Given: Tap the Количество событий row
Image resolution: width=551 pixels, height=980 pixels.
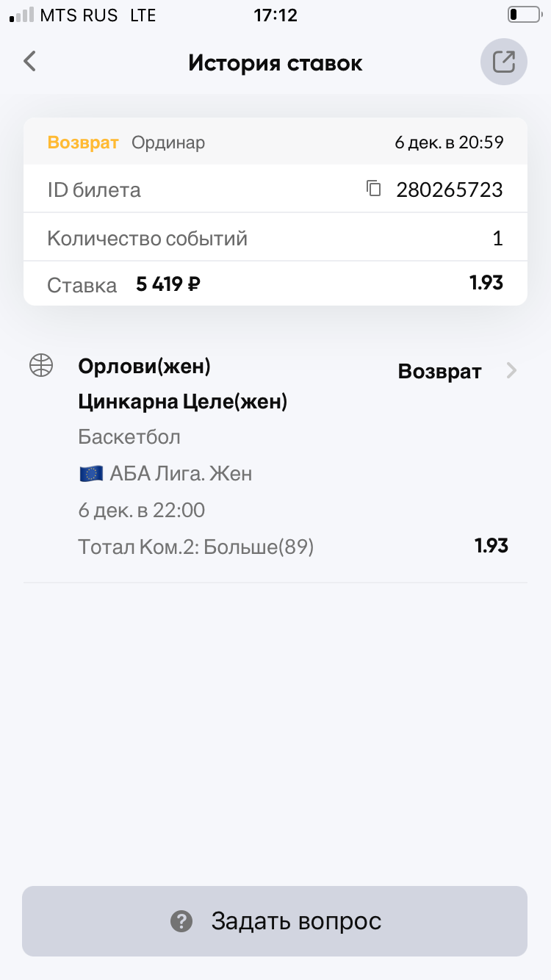Looking at the screenshot, I should [x=275, y=238].
